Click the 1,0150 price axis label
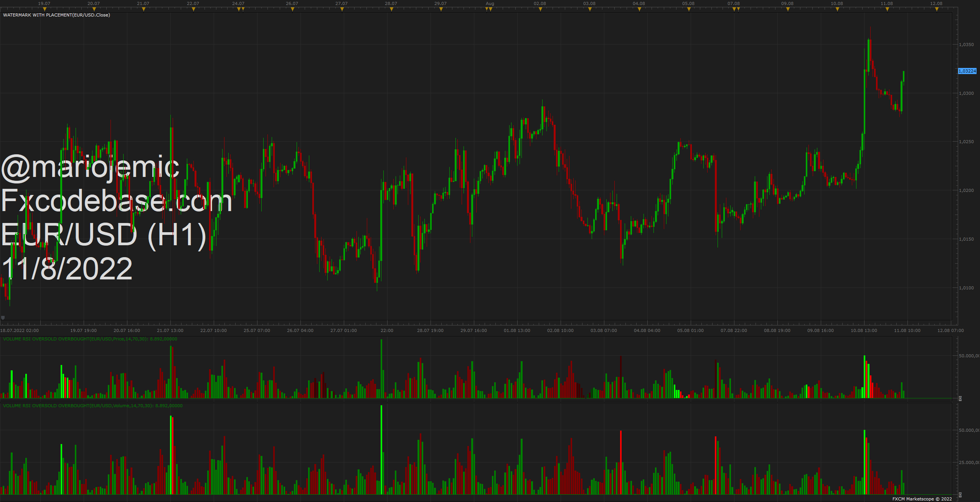Image resolution: width=980 pixels, height=502 pixels. click(966, 239)
